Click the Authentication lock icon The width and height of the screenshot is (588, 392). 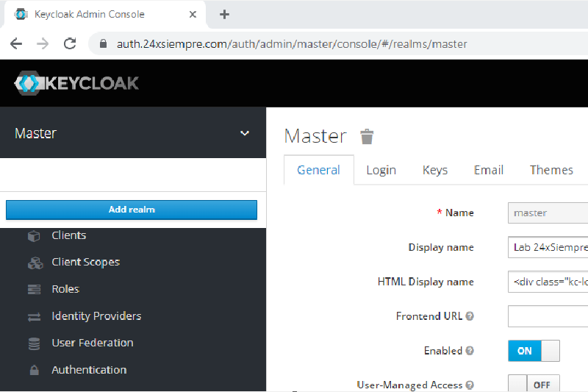(34, 370)
